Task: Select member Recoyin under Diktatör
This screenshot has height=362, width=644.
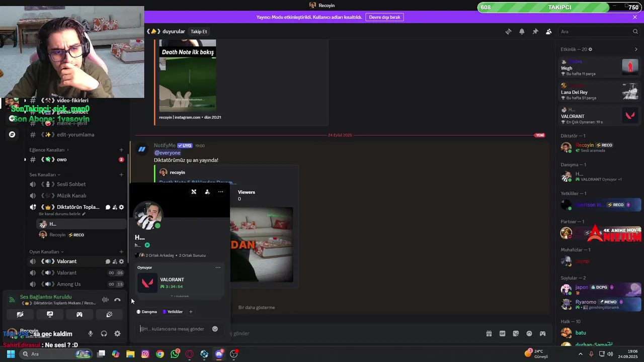Action: [600, 147]
